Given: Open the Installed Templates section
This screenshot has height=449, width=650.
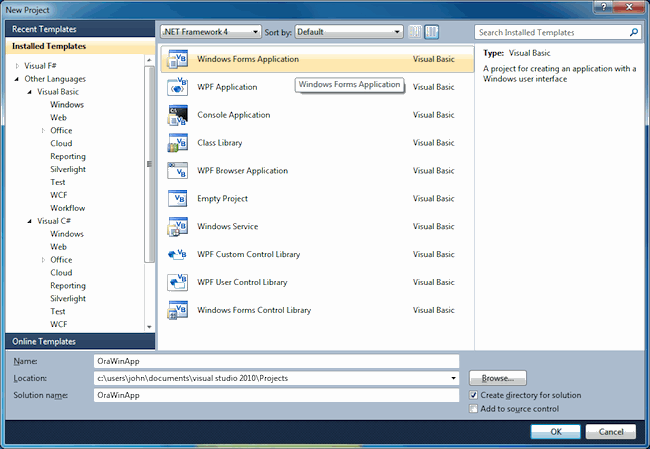Looking at the screenshot, I should [80, 46].
